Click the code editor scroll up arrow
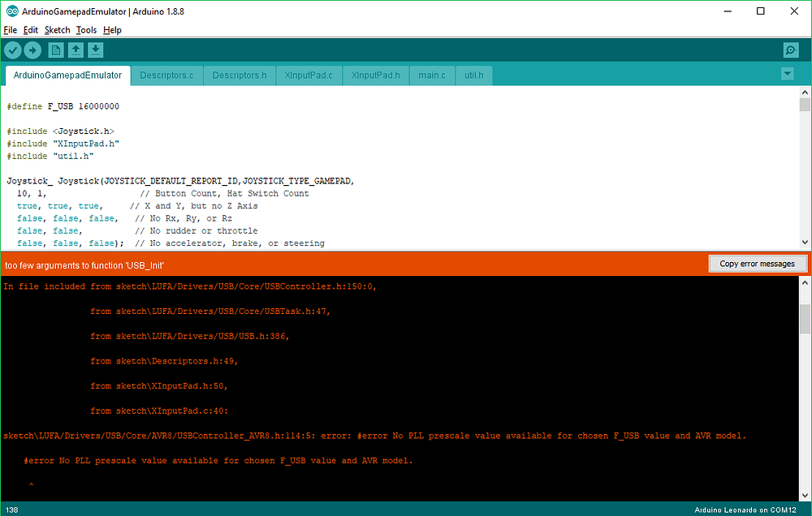The image size is (812, 516). 805,92
